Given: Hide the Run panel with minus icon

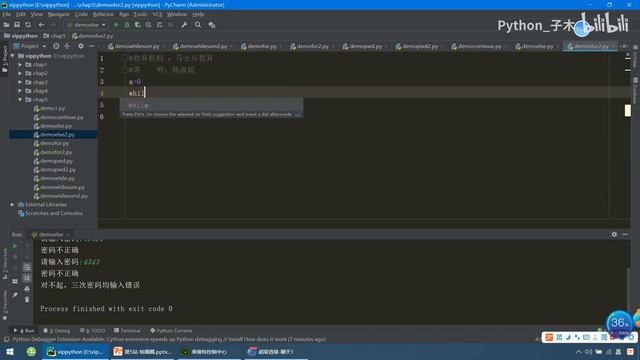Looking at the screenshot, I should pos(625,234).
